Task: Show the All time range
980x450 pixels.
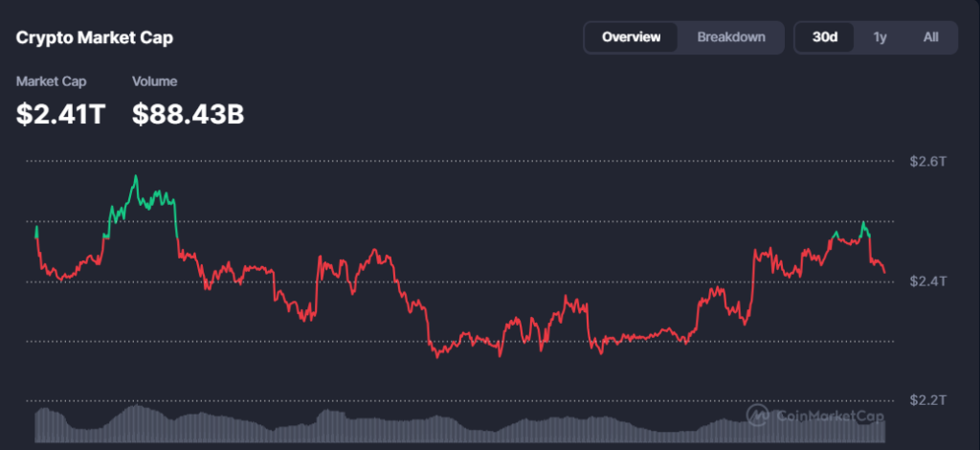Action: (930, 37)
